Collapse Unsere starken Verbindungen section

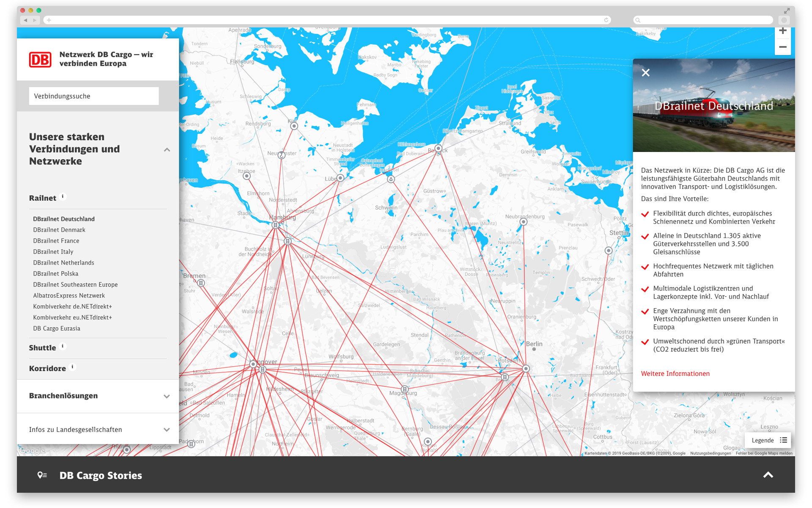[x=167, y=150]
